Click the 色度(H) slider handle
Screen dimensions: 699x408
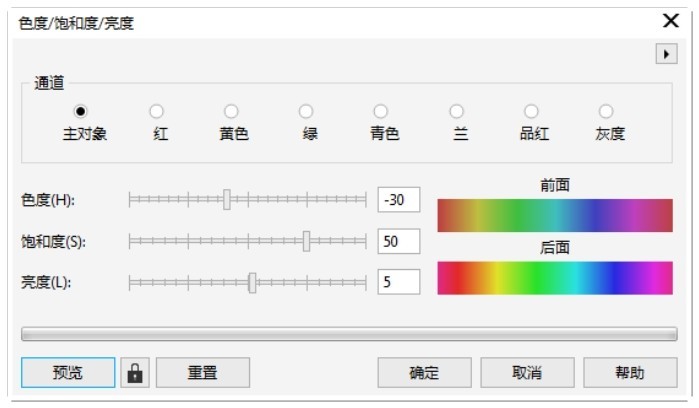point(227,199)
